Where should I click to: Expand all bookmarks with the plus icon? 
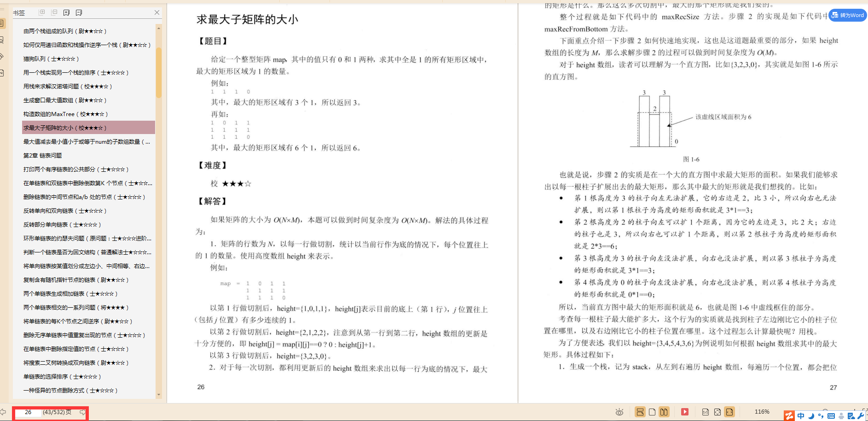(x=41, y=12)
